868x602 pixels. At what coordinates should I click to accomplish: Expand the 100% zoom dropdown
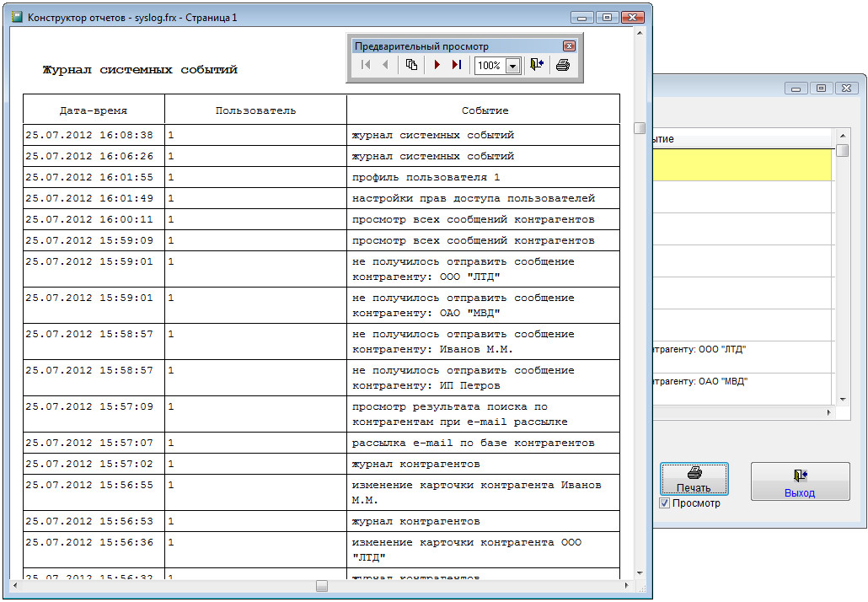click(512, 66)
